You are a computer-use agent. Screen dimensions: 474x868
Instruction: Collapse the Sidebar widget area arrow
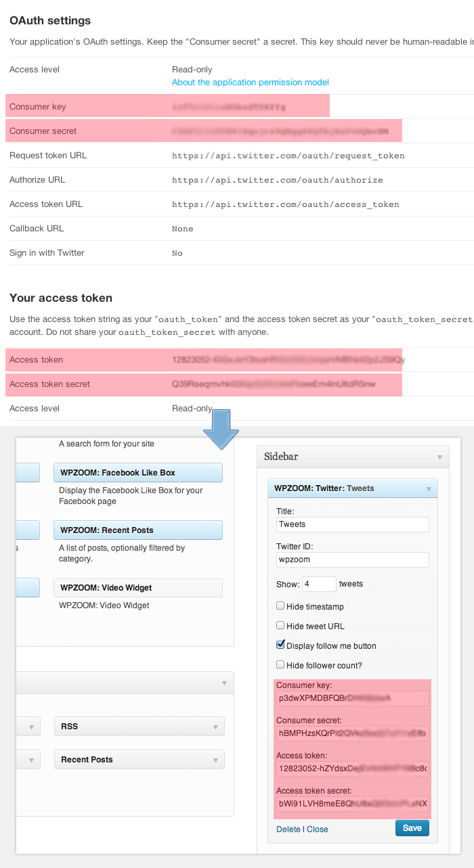[x=439, y=457]
